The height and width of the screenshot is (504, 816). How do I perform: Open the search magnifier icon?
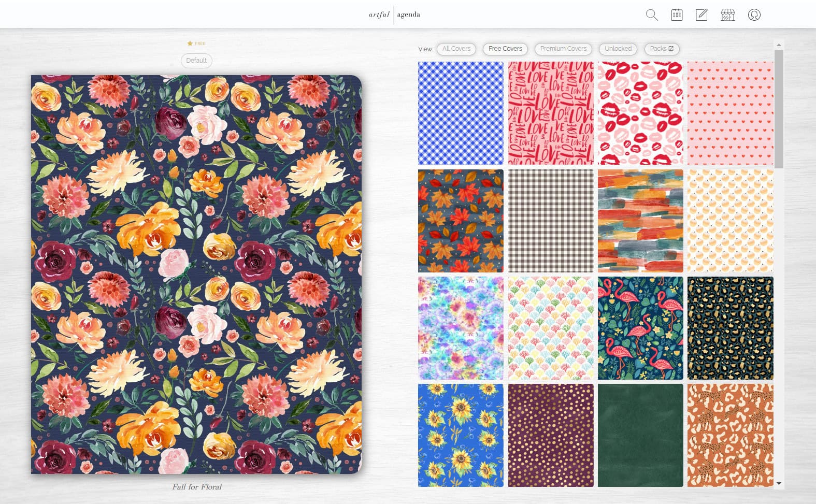coord(652,15)
